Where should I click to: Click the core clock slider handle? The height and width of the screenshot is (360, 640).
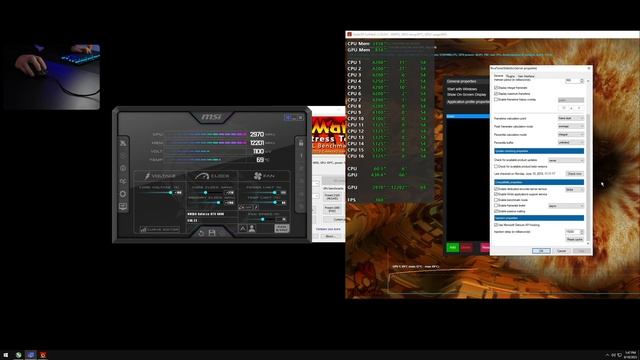point(205,193)
